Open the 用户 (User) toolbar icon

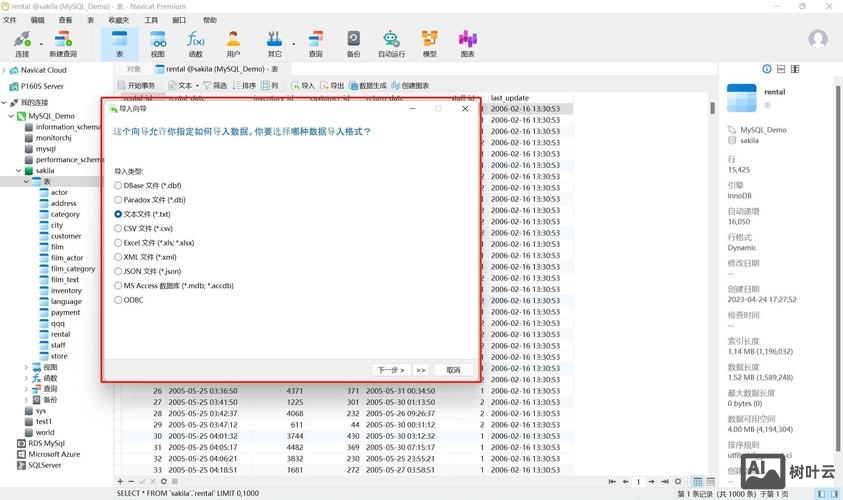tap(233, 42)
